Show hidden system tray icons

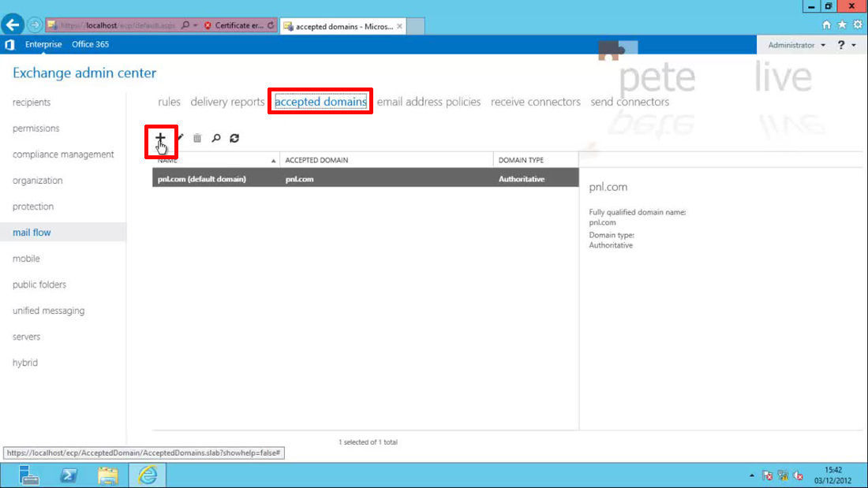(x=752, y=475)
